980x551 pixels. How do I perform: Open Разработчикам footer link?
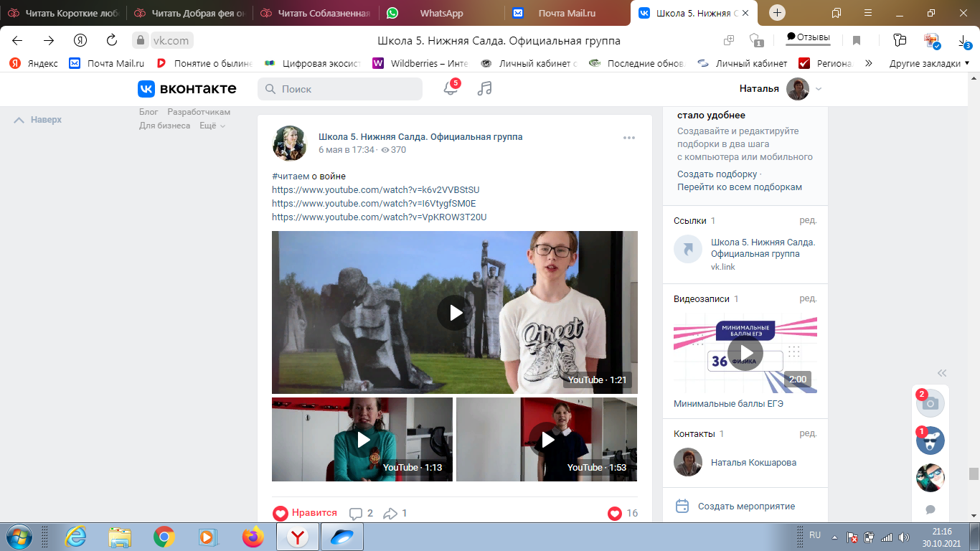pos(199,112)
